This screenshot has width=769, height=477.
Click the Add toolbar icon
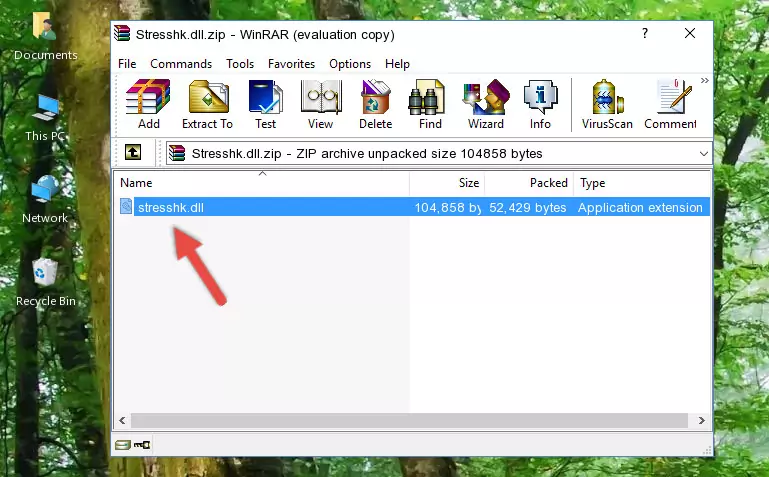[x=148, y=104]
